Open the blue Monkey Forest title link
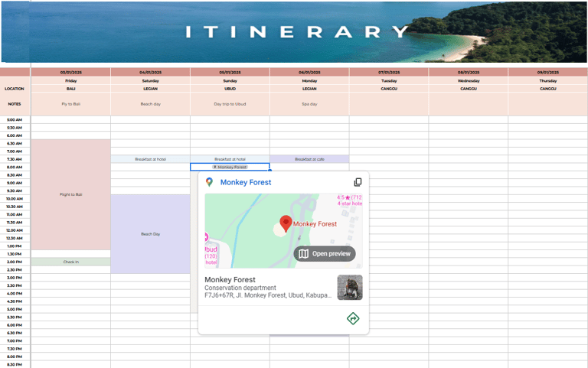Image resolution: width=588 pixels, height=368 pixels. (246, 182)
